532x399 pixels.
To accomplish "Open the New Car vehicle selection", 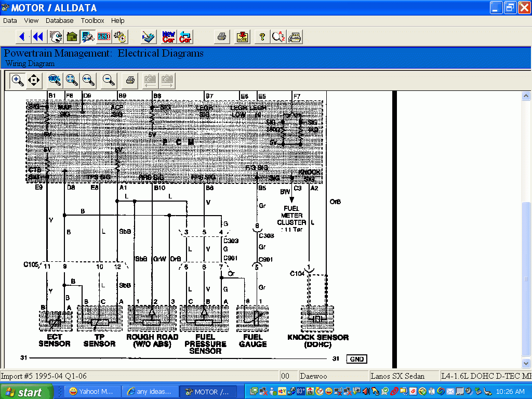I will pyautogui.click(x=168, y=36).
